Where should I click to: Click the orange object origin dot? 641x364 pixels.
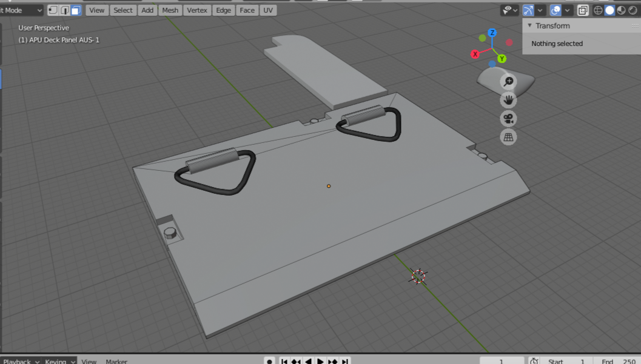coord(329,186)
